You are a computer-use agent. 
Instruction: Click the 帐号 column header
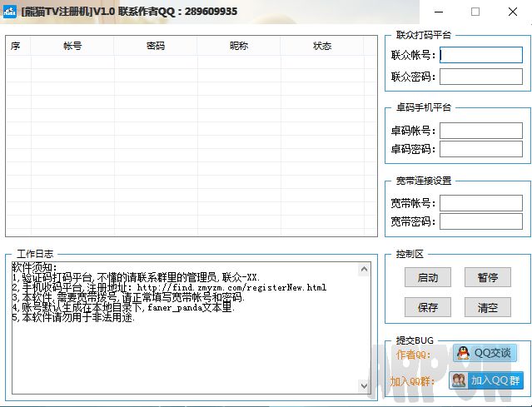pyautogui.click(x=72, y=47)
